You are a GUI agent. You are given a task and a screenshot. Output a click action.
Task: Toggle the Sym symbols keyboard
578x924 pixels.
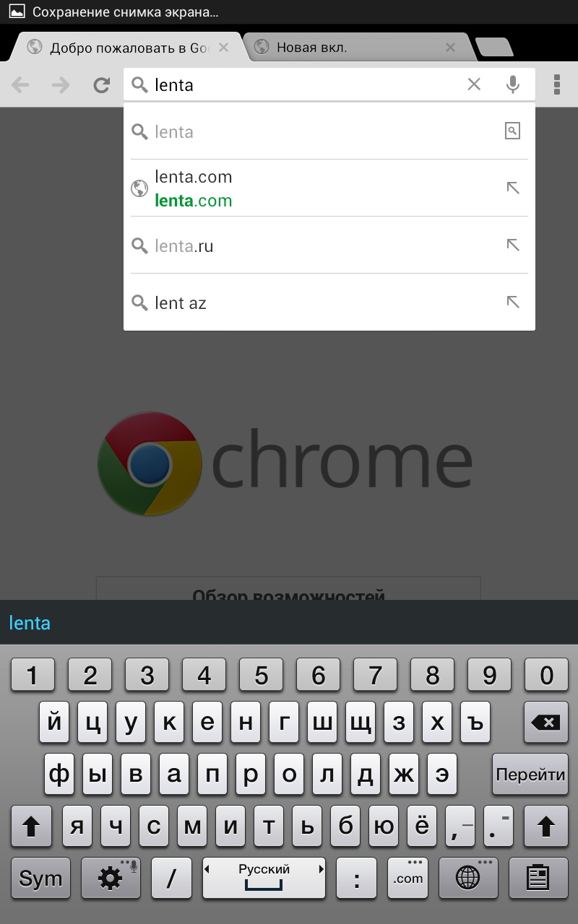point(40,878)
